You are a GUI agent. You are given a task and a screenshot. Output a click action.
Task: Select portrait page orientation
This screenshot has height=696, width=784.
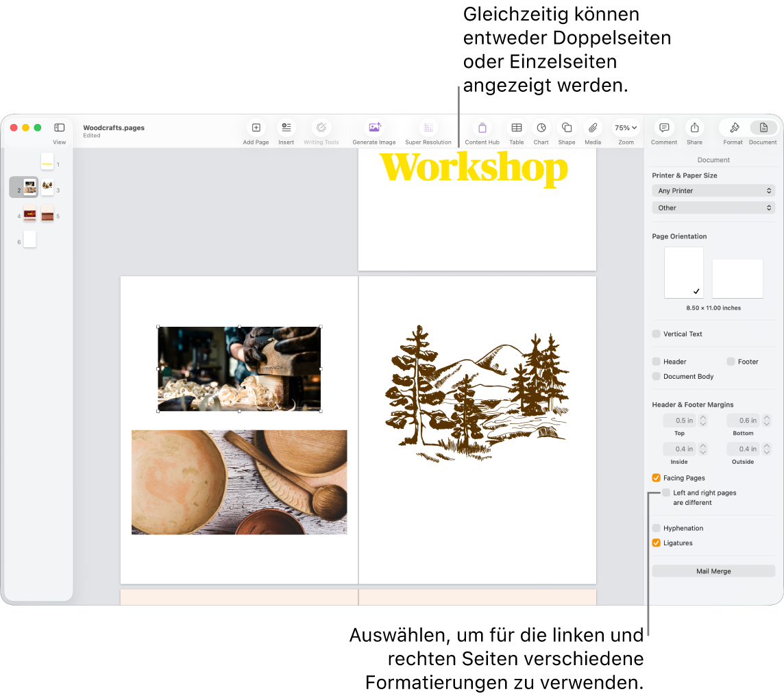[x=683, y=273]
